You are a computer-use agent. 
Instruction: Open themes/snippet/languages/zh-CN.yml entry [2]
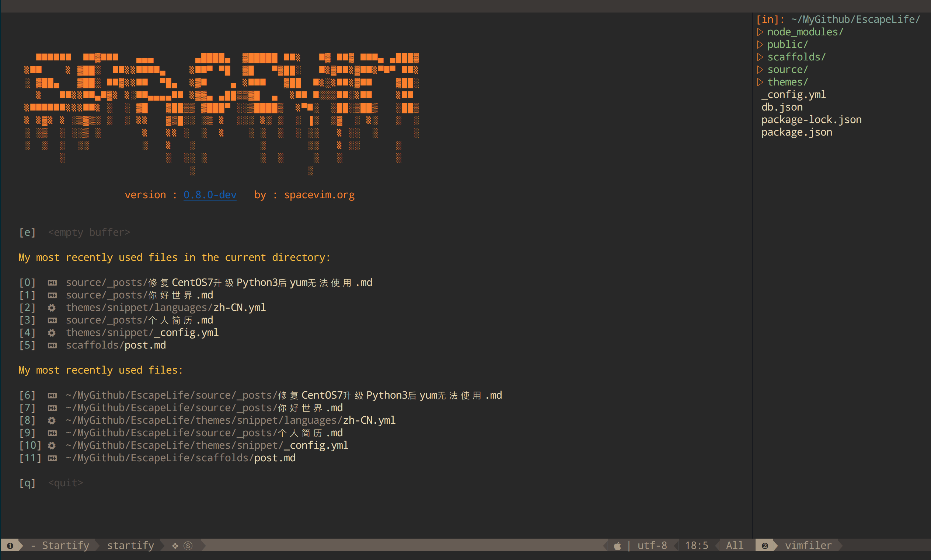(x=143, y=308)
